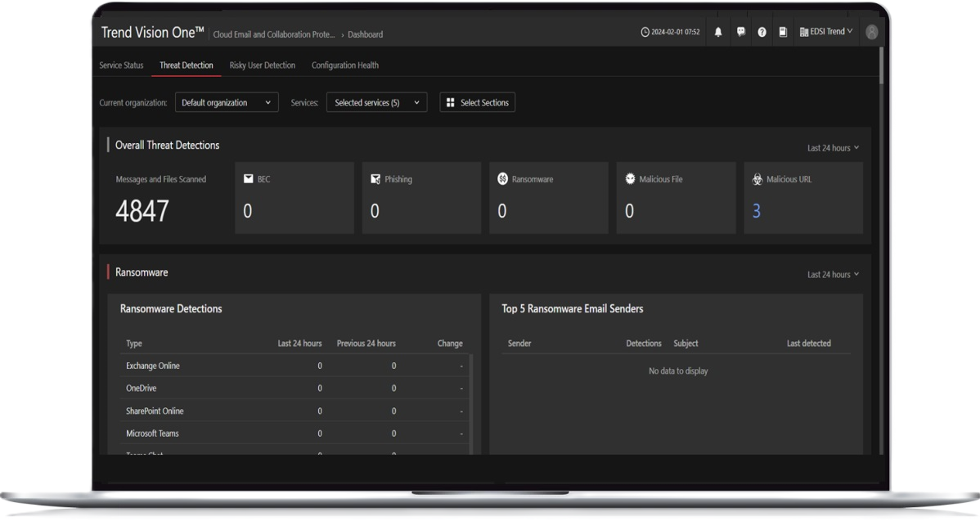980x521 pixels.
Task: Click the Type column header
Action: point(134,344)
